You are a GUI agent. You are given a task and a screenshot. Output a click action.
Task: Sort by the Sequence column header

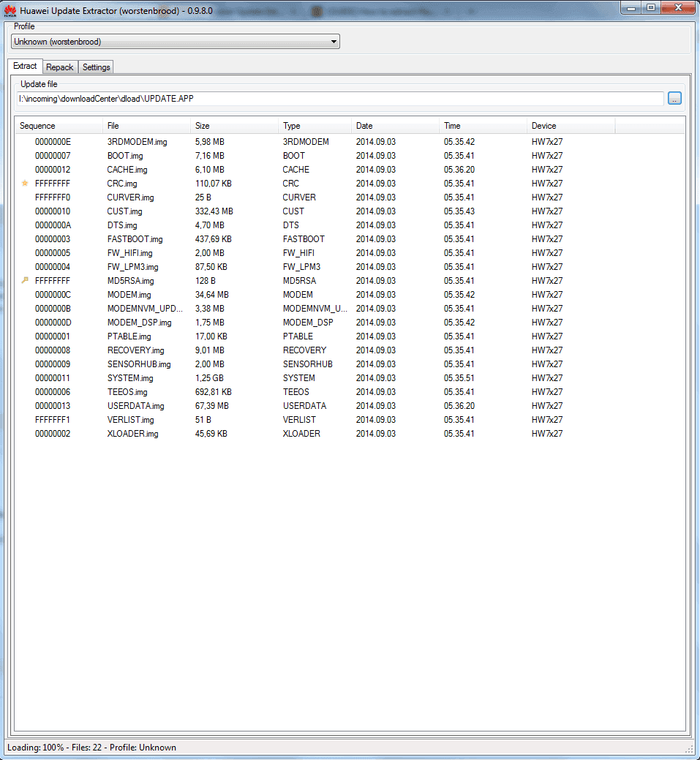(59, 126)
